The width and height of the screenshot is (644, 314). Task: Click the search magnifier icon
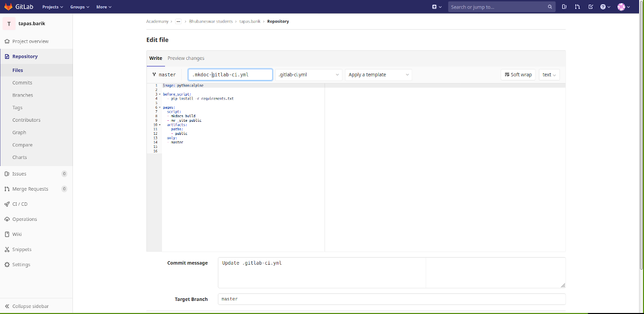click(x=550, y=7)
